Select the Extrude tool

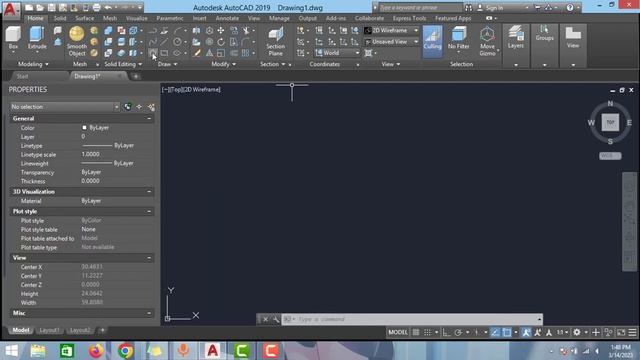pos(37,38)
